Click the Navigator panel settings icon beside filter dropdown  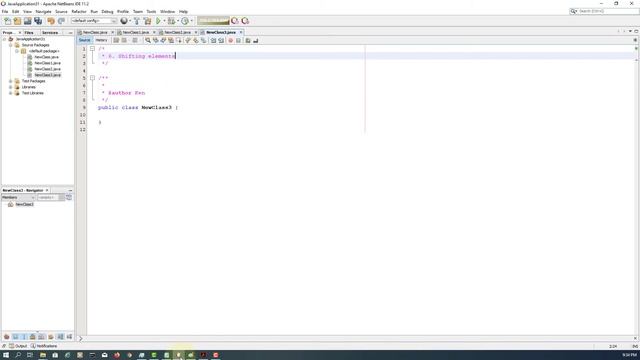(69, 198)
